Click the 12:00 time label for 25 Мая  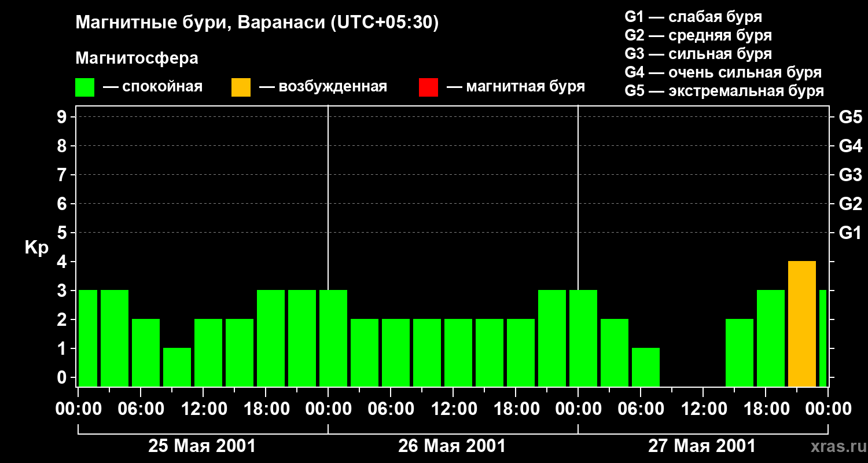(x=203, y=409)
